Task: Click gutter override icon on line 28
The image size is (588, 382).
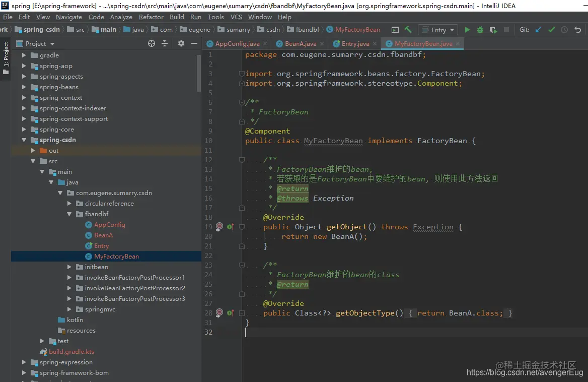Action: (x=230, y=313)
